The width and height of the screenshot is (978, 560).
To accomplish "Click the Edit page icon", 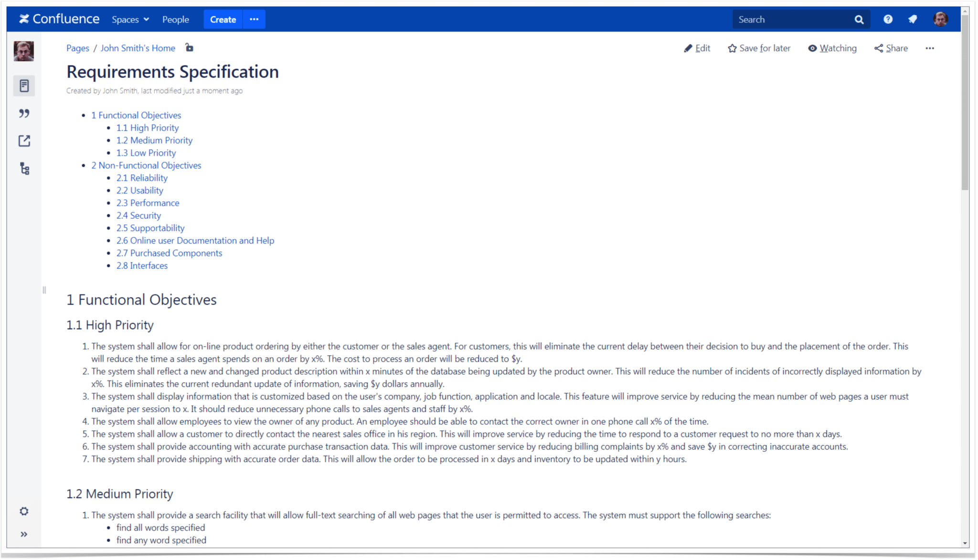I will tap(688, 48).
